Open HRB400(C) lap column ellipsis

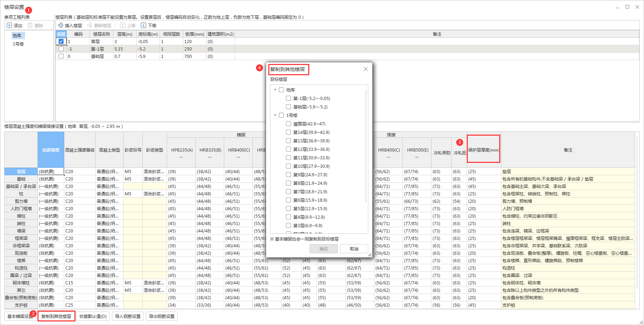(x=388, y=157)
